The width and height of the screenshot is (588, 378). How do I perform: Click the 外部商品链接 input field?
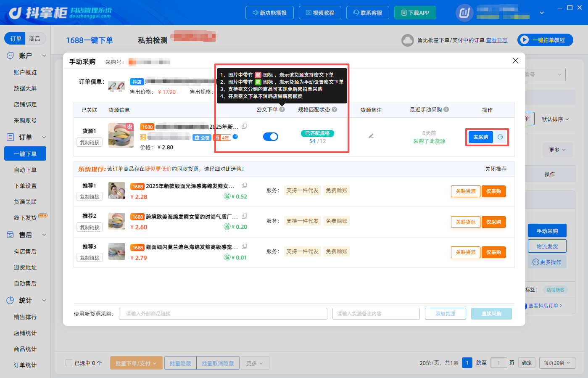pos(223,314)
